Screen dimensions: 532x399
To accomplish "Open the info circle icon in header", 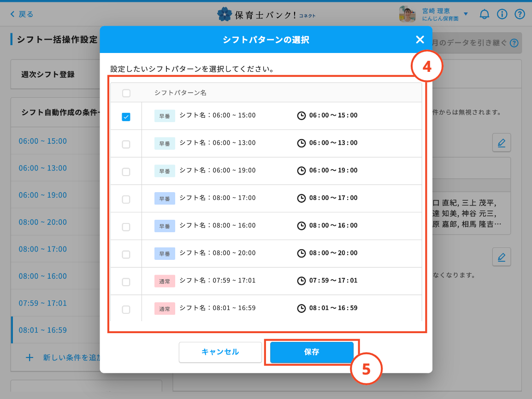I will (x=502, y=14).
